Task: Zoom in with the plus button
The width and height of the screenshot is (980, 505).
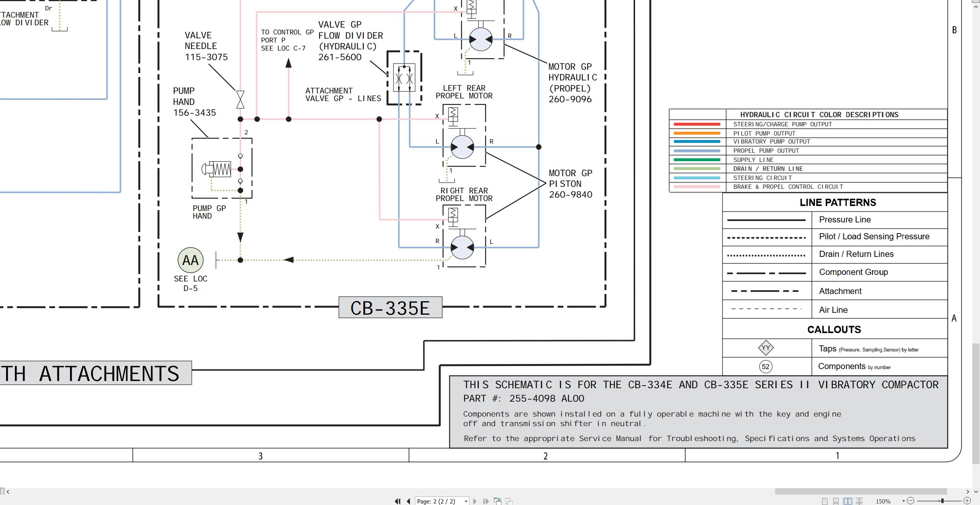Action: [967, 501]
